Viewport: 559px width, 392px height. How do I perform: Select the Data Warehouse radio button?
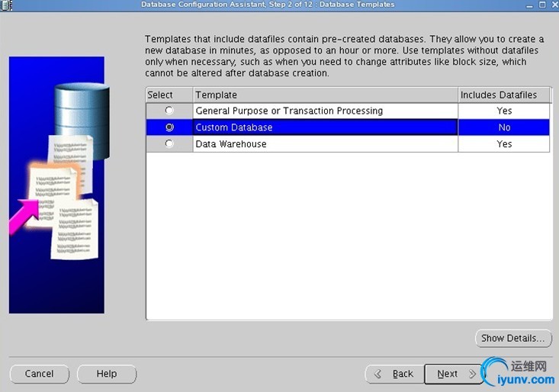[x=169, y=143]
